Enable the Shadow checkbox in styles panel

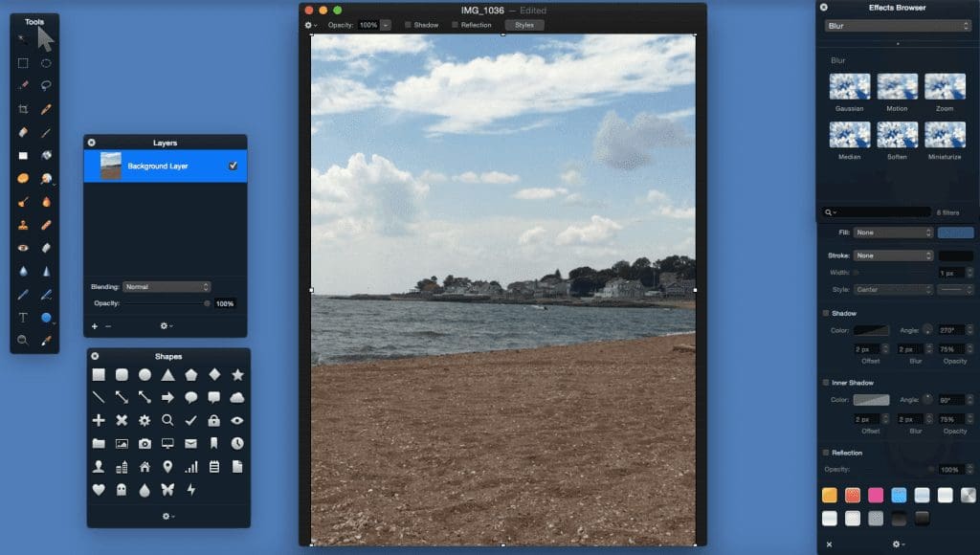826,313
